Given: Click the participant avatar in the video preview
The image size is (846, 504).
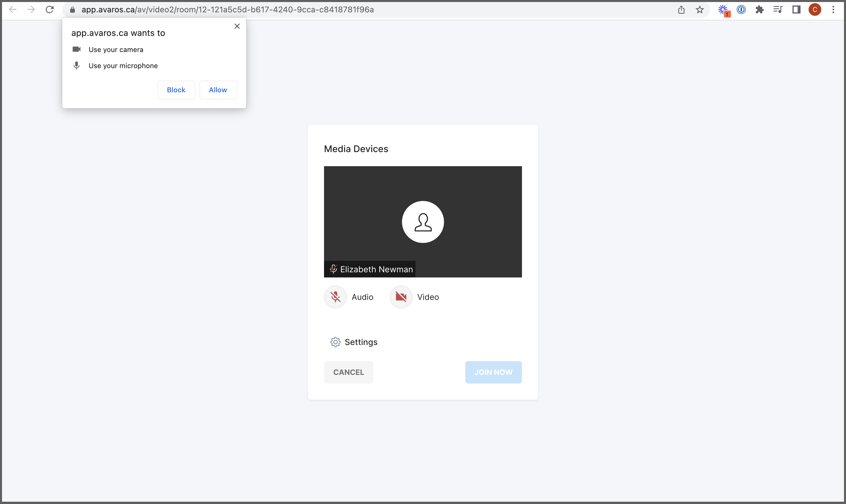Looking at the screenshot, I should (x=423, y=222).
